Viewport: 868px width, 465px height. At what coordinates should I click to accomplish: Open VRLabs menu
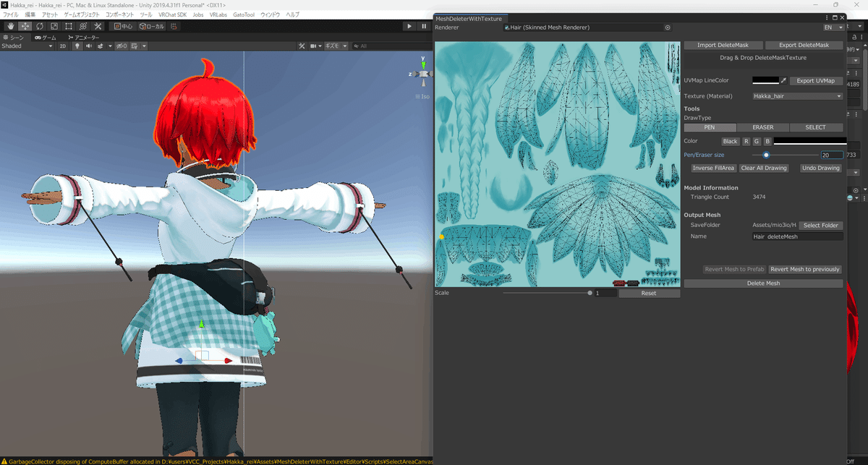(x=217, y=14)
